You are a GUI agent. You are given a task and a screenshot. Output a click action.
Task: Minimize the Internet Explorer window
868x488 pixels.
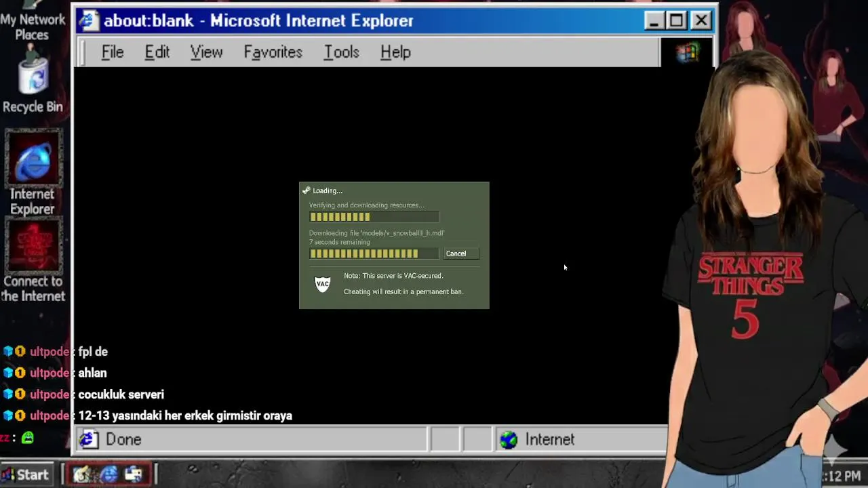[x=654, y=21]
